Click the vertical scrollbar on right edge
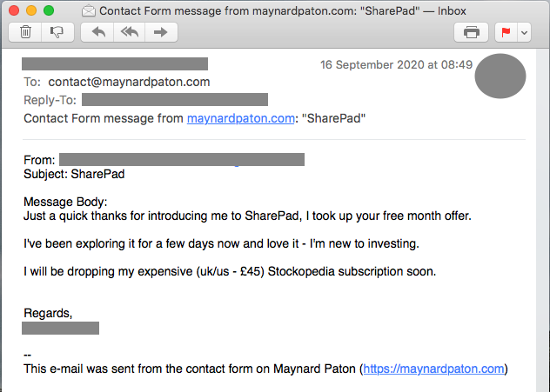This screenshot has height=392, width=550. [x=543, y=220]
